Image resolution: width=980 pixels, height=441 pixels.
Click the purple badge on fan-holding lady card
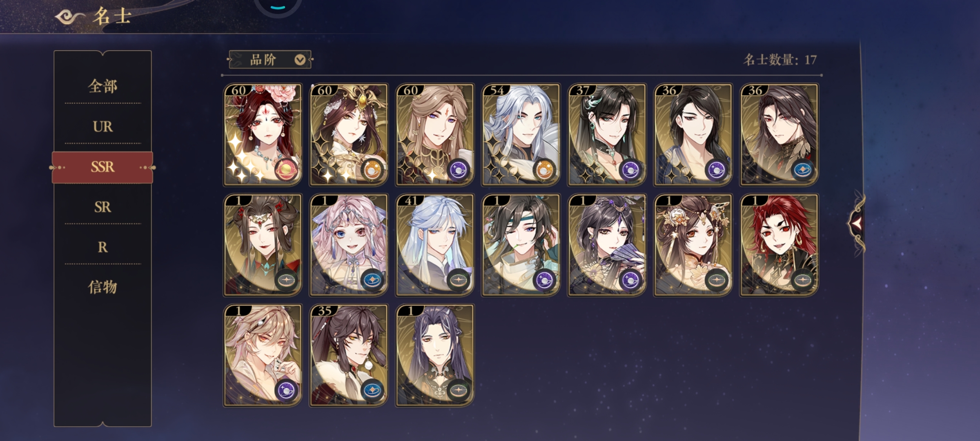click(x=630, y=280)
